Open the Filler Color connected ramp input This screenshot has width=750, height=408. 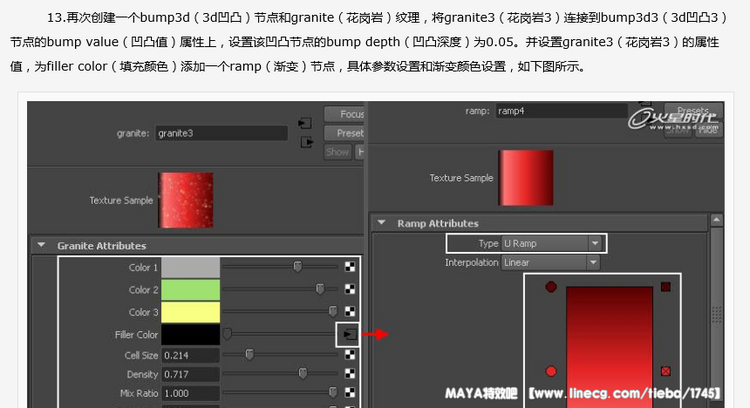(348, 334)
